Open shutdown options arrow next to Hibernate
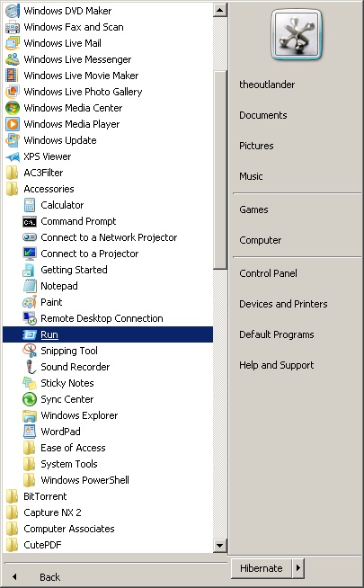 click(x=298, y=567)
